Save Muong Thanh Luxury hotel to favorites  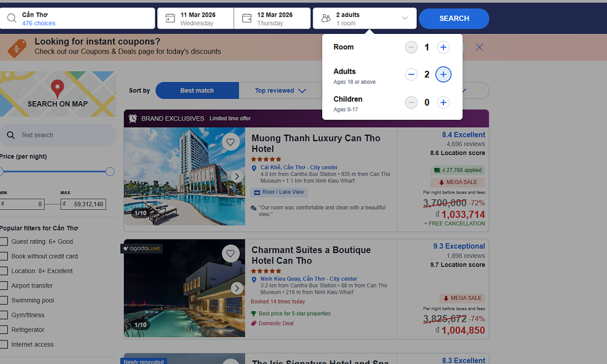click(x=231, y=142)
